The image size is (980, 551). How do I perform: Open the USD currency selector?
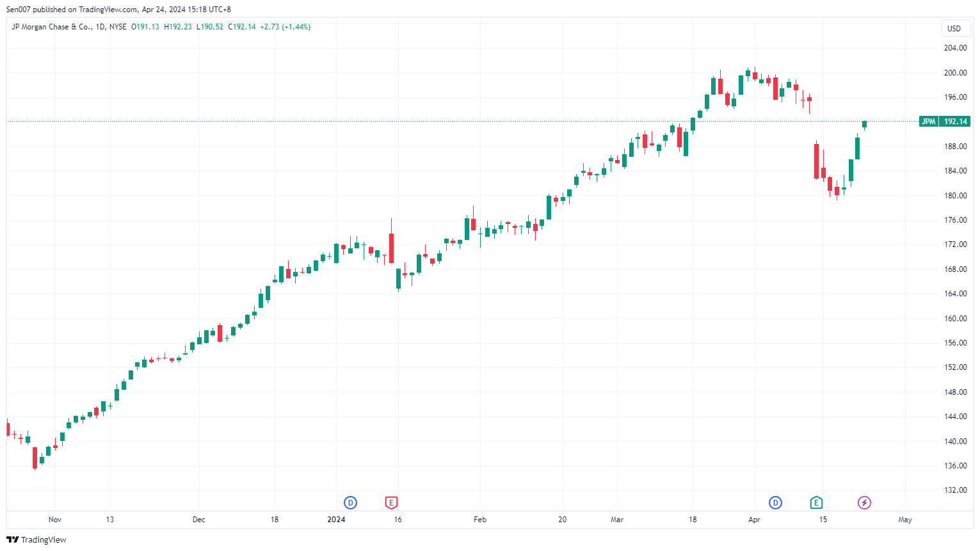click(954, 28)
